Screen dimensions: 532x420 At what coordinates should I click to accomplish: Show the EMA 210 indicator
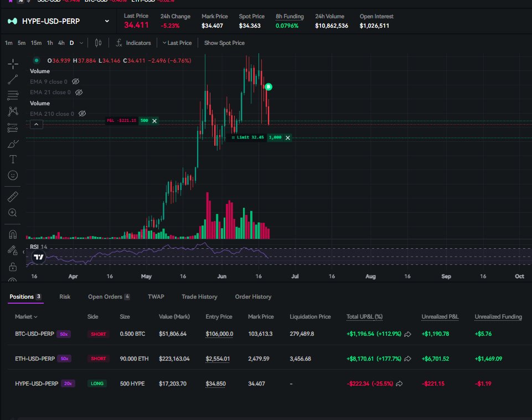pyautogui.click(x=82, y=114)
